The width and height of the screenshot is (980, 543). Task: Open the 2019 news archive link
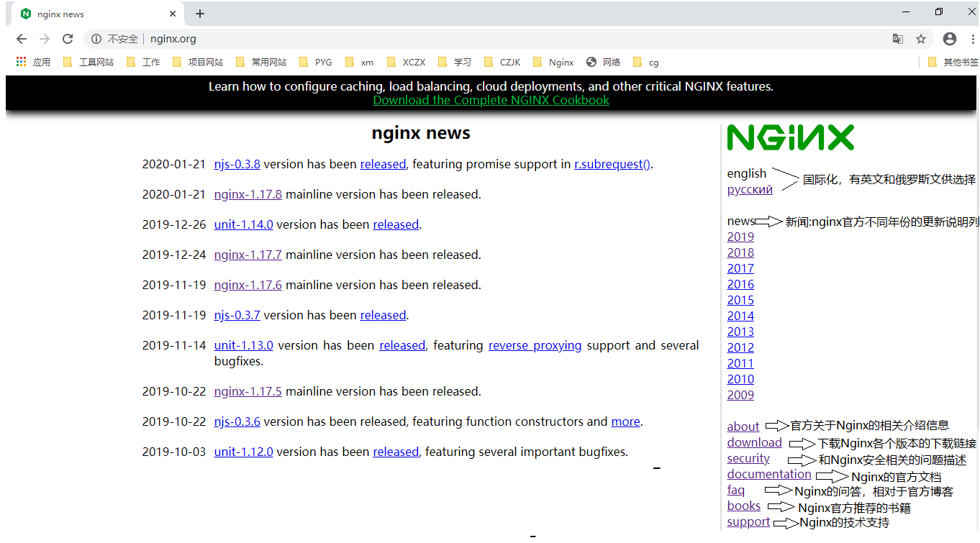click(x=740, y=237)
